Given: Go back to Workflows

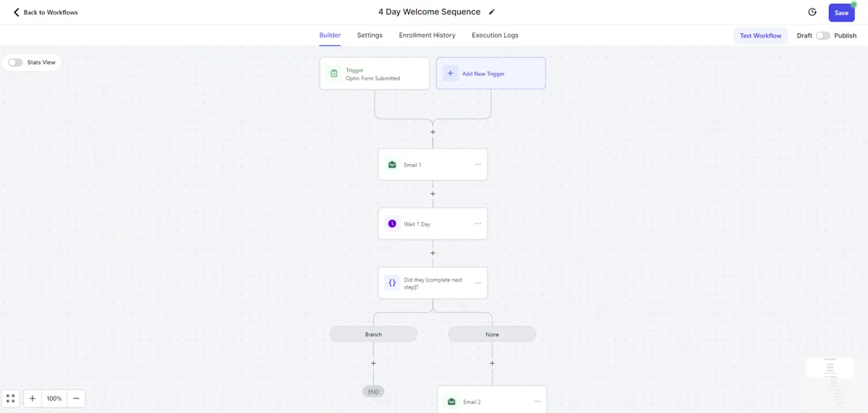Looking at the screenshot, I should [x=46, y=12].
